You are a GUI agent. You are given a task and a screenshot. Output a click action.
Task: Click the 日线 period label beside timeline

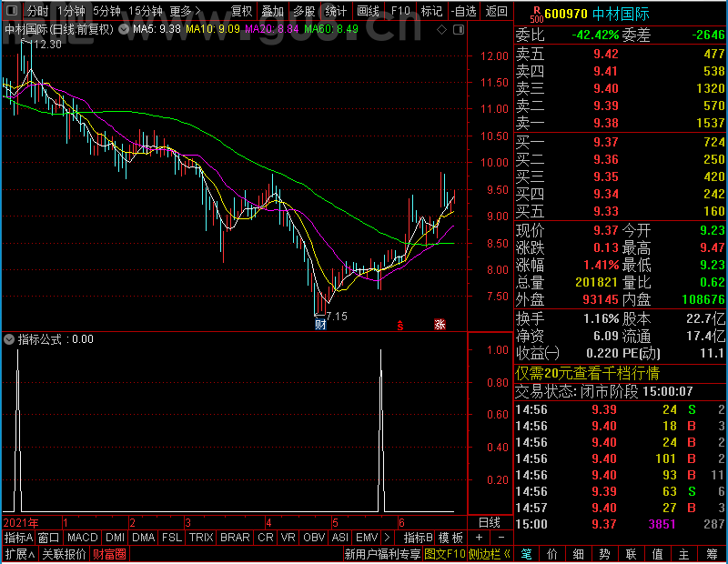(x=490, y=523)
